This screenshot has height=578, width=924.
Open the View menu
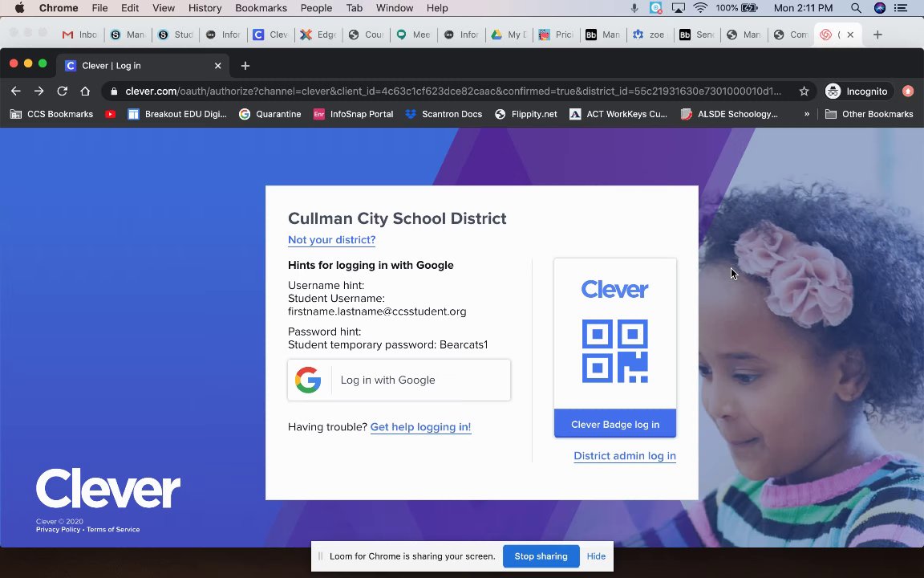pos(164,8)
